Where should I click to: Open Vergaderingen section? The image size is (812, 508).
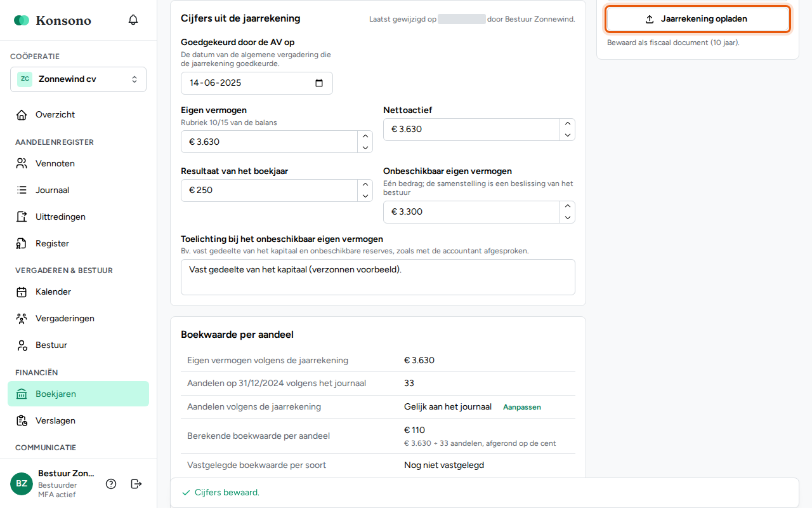(x=78, y=319)
